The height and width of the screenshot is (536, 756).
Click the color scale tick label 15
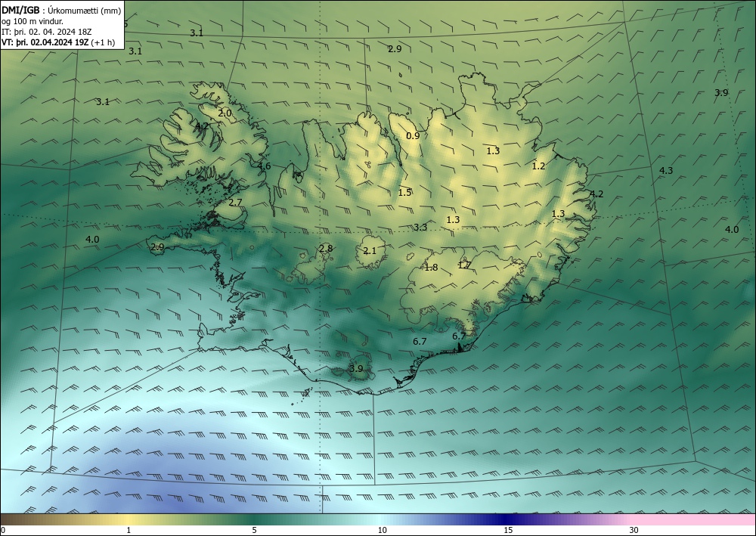[x=508, y=530]
